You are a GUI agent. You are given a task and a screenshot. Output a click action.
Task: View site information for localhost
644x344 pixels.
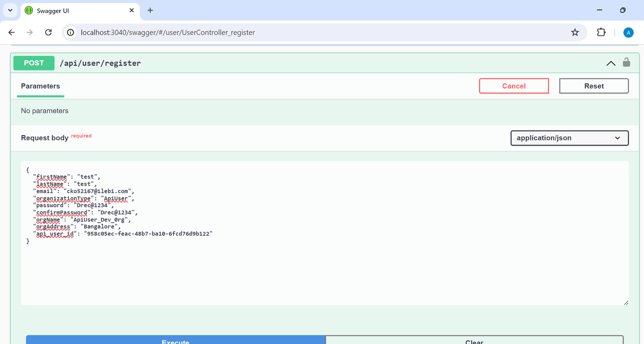[x=71, y=32]
